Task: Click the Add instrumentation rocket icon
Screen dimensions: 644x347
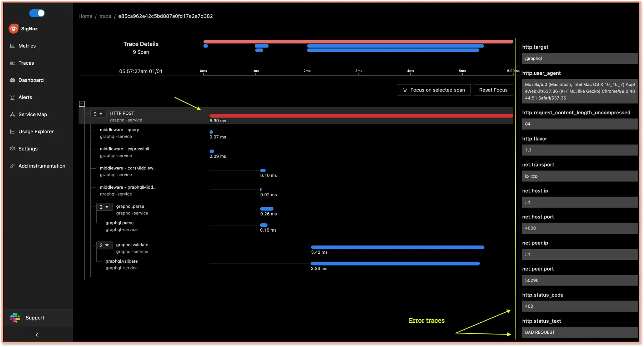Action: point(12,166)
